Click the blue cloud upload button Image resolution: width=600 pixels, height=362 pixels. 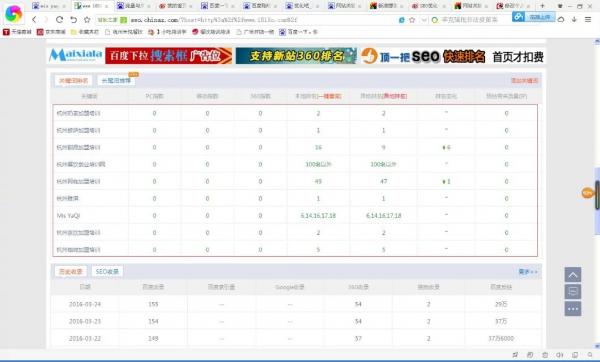533,17
